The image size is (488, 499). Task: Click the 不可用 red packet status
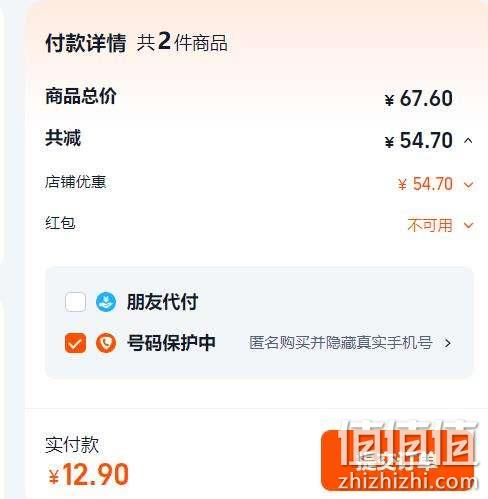430,226
